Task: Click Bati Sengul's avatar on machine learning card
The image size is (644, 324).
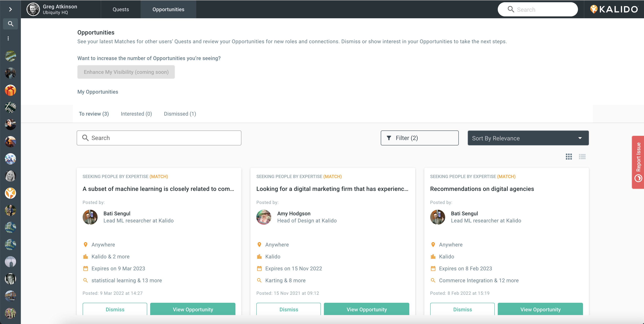Action: coord(90,217)
